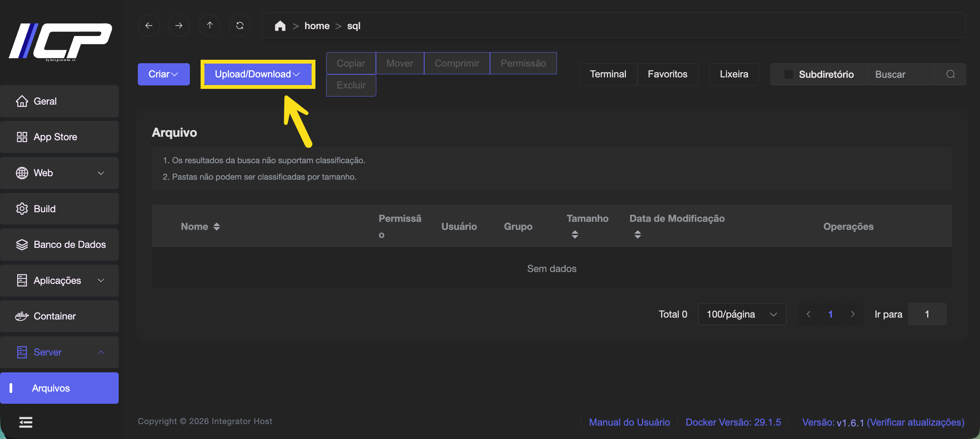Image resolution: width=980 pixels, height=439 pixels.
Task: Open the Criar dropdown
Action: click(163, 74)
